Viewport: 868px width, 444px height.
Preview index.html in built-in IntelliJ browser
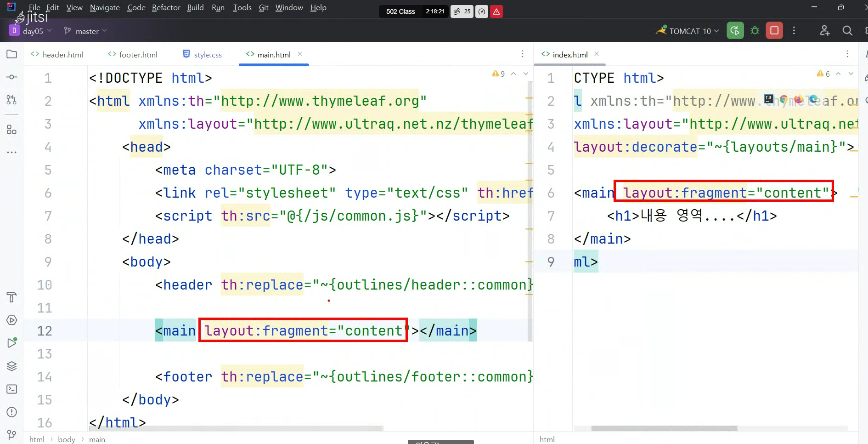click(x=769, y=99)
